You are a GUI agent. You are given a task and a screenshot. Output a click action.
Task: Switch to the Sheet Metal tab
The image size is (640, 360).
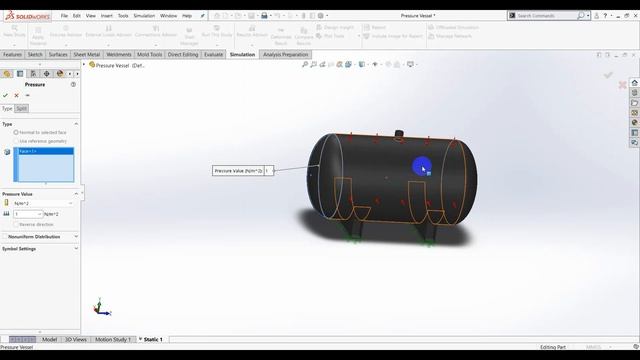(x=87, y=55)
